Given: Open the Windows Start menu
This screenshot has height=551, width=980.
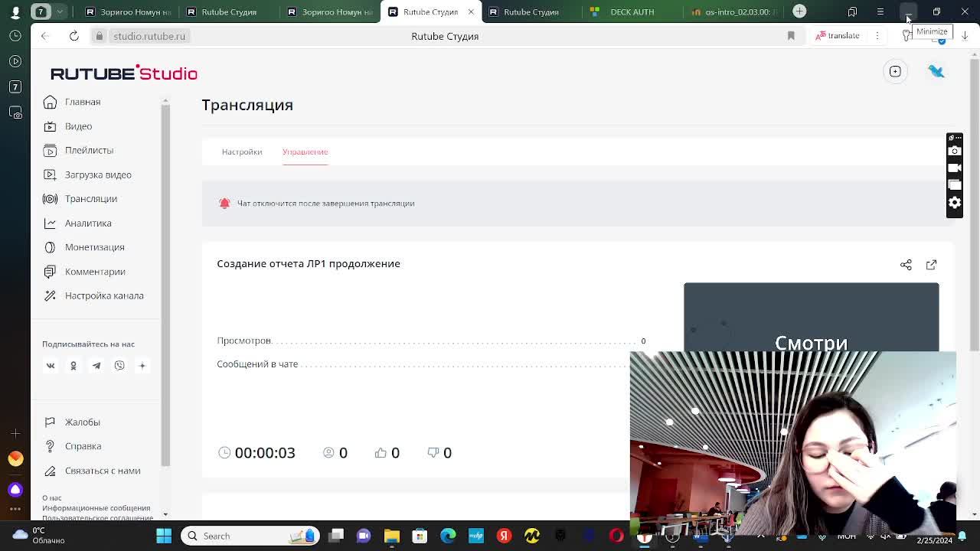Looking at the screenshot, I should pos(164,536).
